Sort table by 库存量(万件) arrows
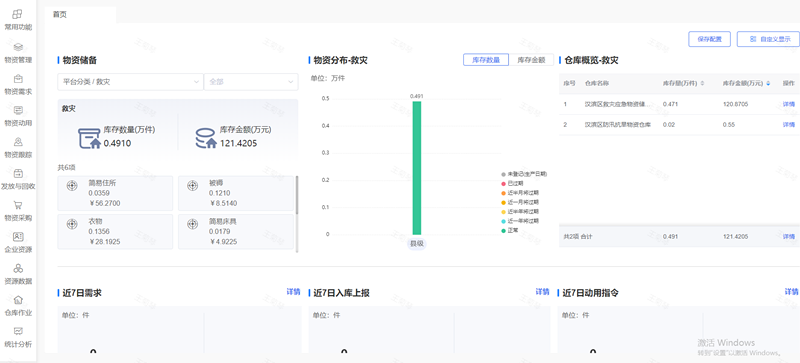 click(703, 83)
